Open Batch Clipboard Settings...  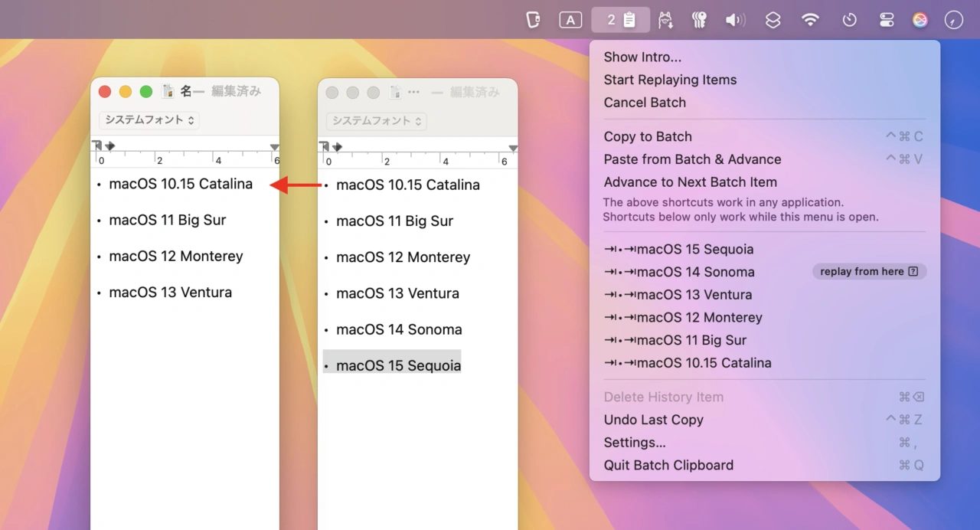(635, 443)
